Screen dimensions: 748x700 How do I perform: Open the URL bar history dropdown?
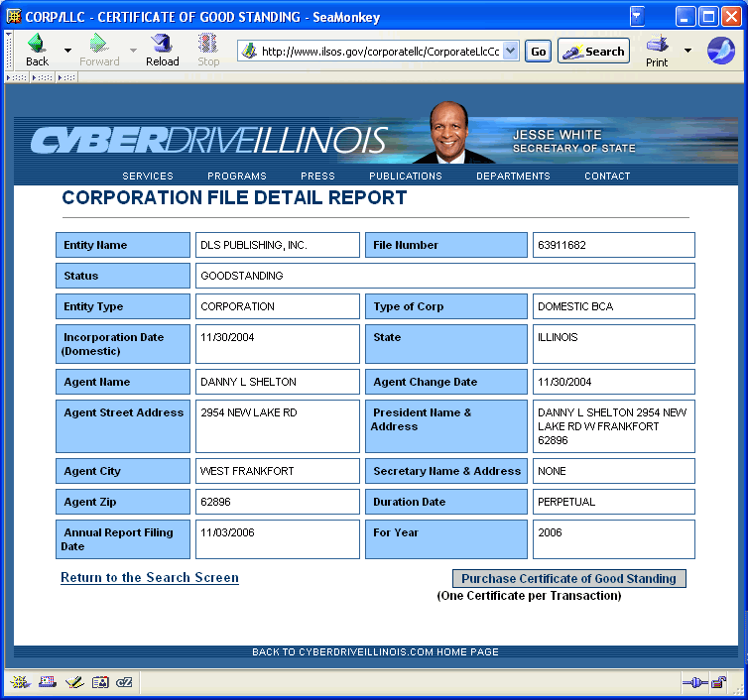pyautogui.click(x=511, y=51)
